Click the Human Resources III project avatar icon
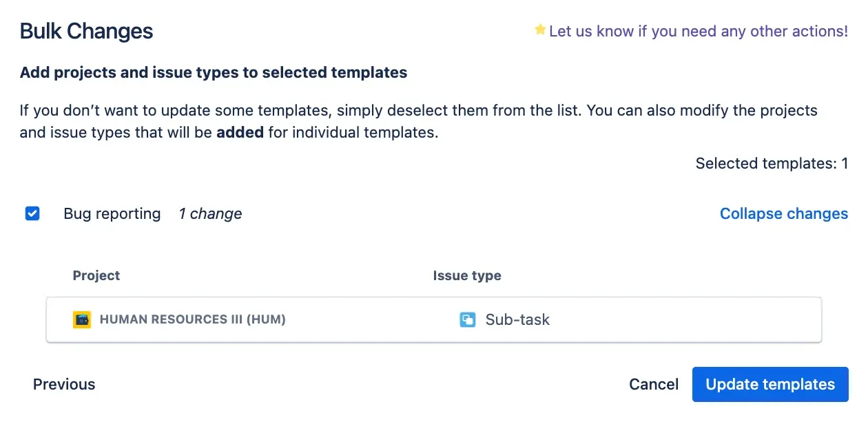 pyautogui.click(x=82, y=319)
